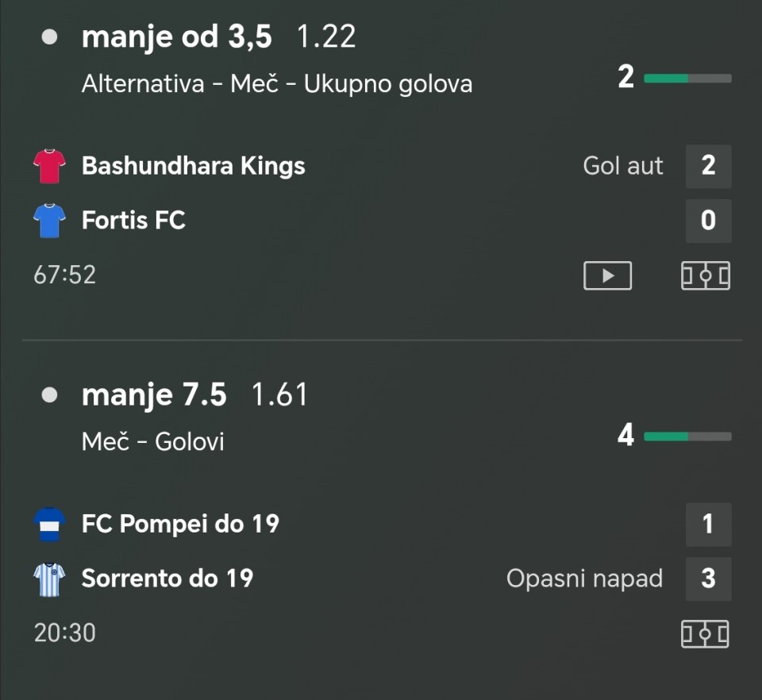Select the bullet beside "manje 7.5"

(x=49, y=395)
